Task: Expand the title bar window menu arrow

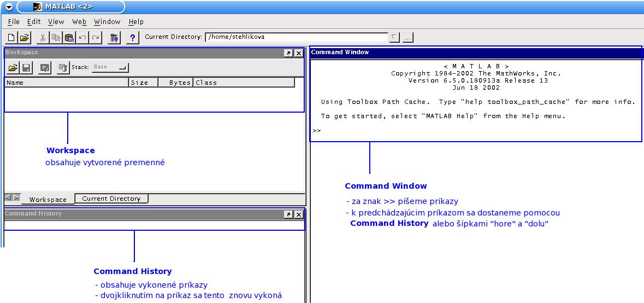Action: 9,7
